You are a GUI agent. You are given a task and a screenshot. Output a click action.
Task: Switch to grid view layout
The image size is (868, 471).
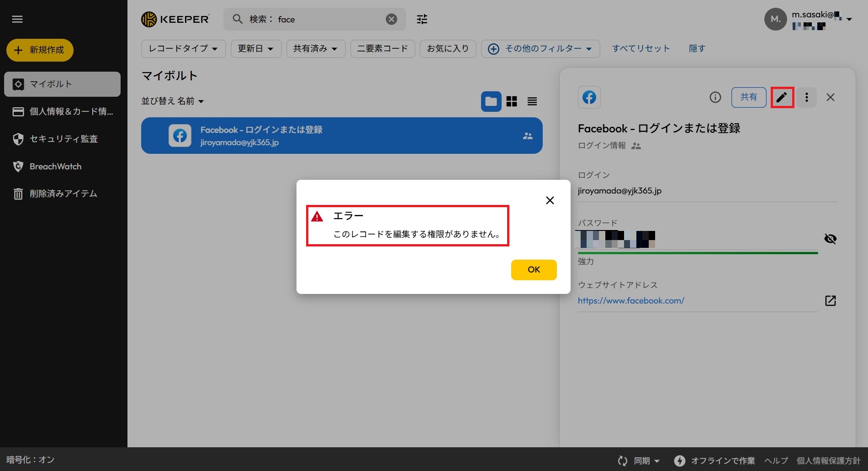pos(512,101)
